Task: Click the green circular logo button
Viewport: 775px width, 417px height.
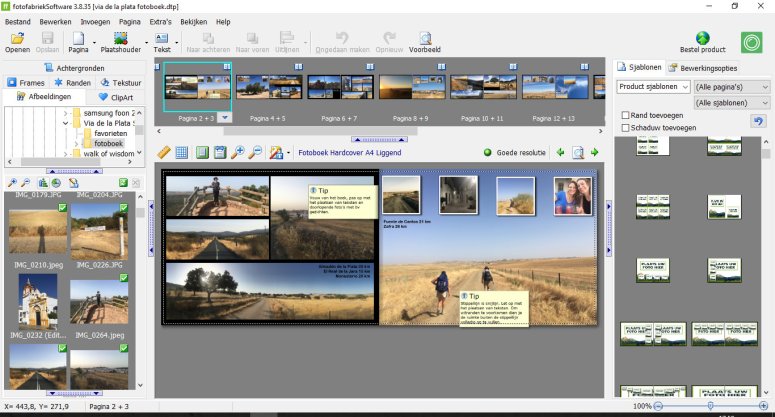Action: (751, 43)
